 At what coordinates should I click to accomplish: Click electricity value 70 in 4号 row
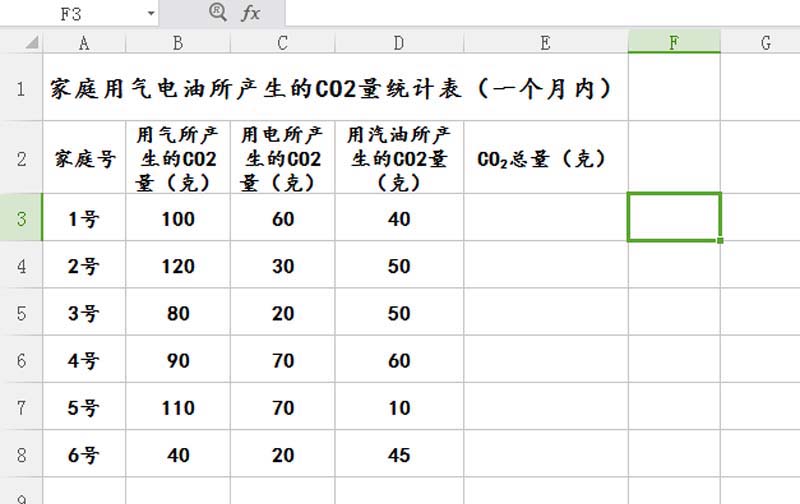[x=283, y=359]
